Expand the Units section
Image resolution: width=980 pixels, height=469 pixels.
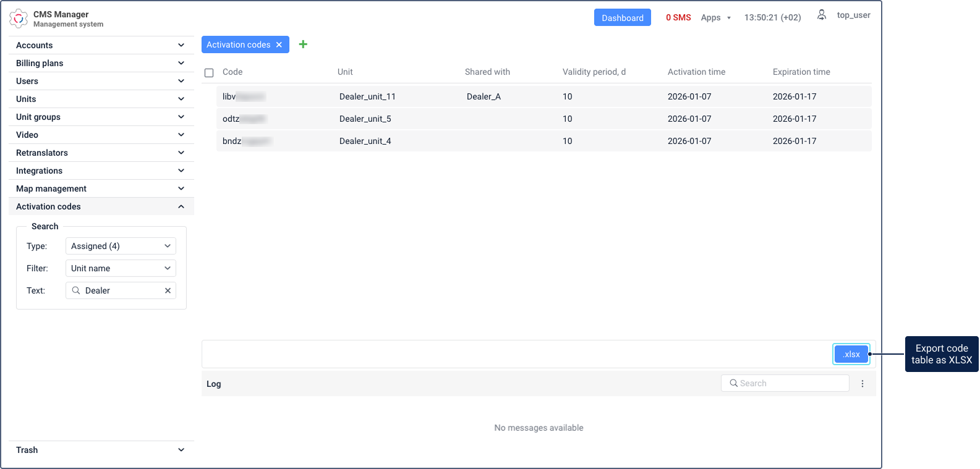coord(101,99)
